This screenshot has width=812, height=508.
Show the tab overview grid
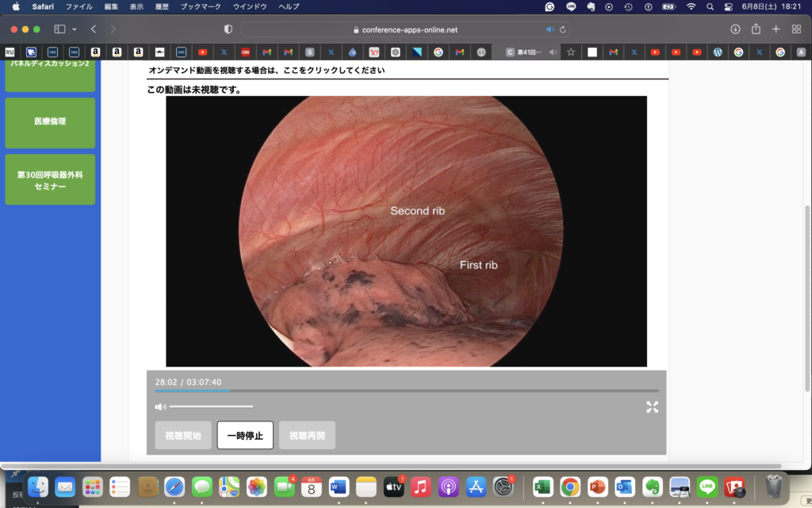click(796, 29)
